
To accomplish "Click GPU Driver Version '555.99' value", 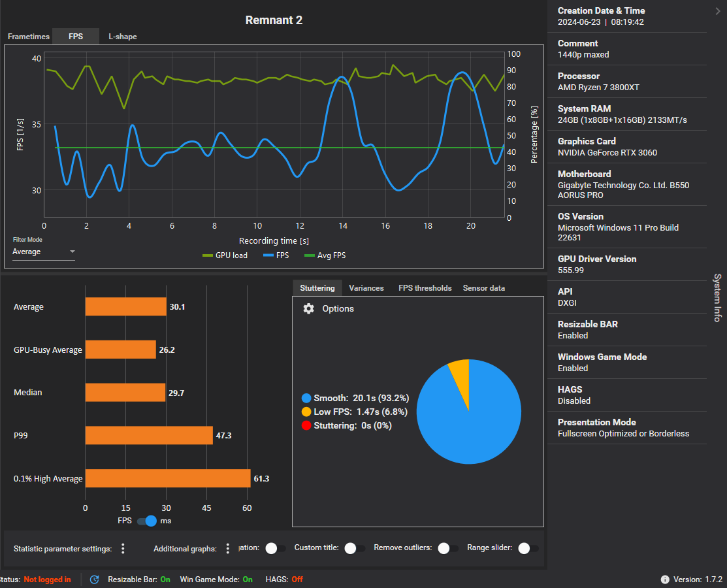I will click(x=571, y=270).
